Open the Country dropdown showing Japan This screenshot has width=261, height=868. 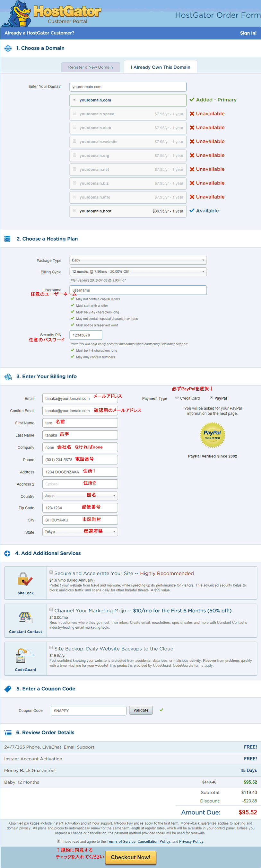point(80,496)
